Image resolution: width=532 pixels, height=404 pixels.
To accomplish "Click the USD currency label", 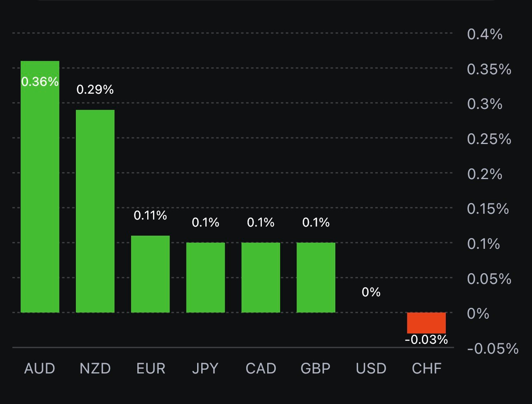I will 371,369.
